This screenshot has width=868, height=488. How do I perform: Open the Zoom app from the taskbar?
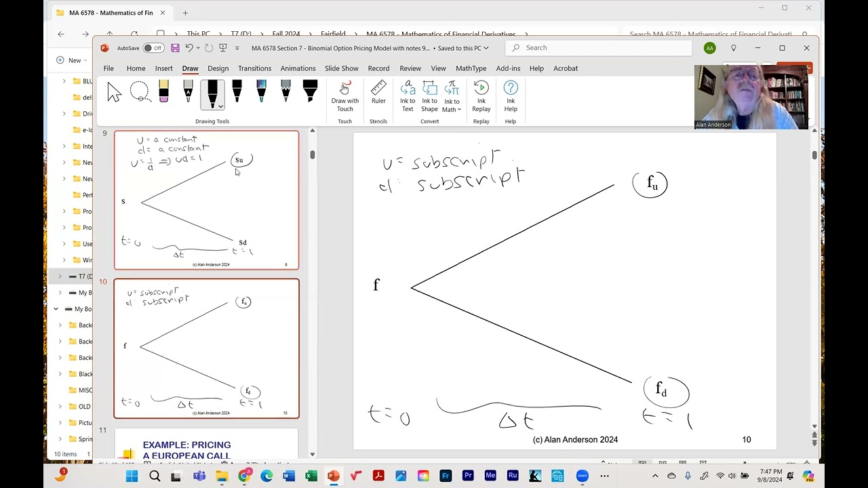point(582,476)
